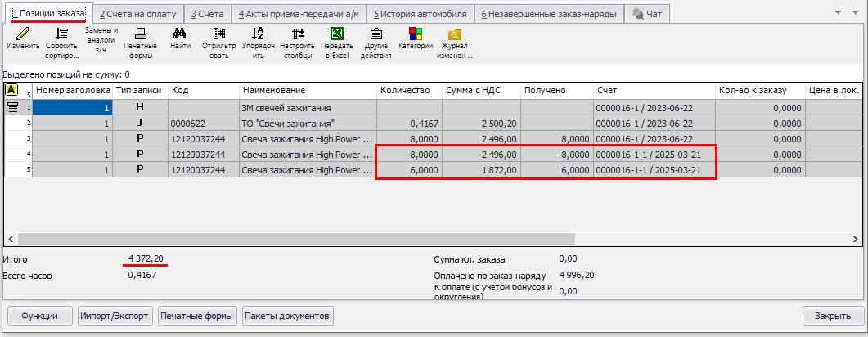Click Замены и аналоги з/ч toolbar item
Viewport: 868px width, 337px height.
(101, 39)
